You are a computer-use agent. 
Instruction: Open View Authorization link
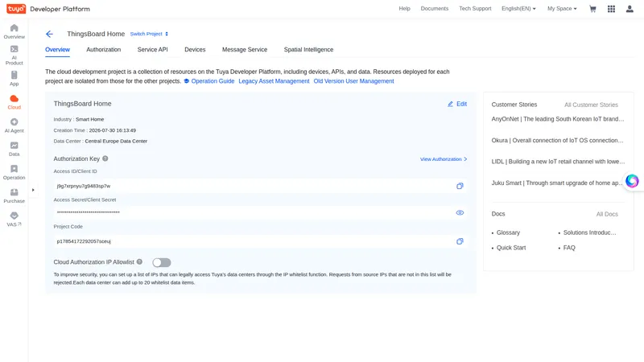[444, 158]
